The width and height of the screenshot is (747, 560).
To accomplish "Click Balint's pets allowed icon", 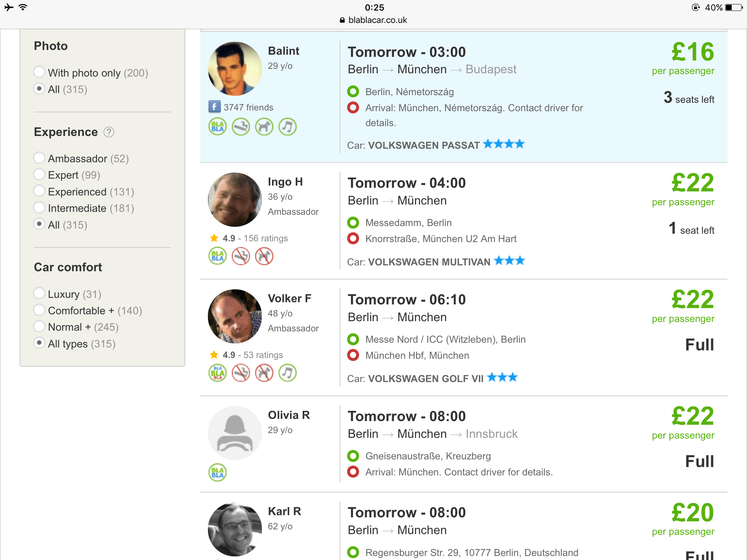I will pyautogui.click(x=264, y=127).
